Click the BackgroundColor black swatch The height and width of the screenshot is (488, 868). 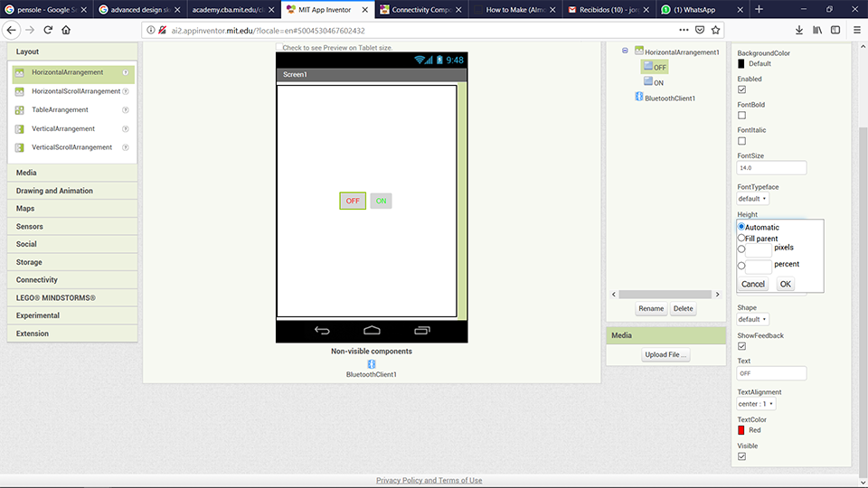[x=741, y=63]
